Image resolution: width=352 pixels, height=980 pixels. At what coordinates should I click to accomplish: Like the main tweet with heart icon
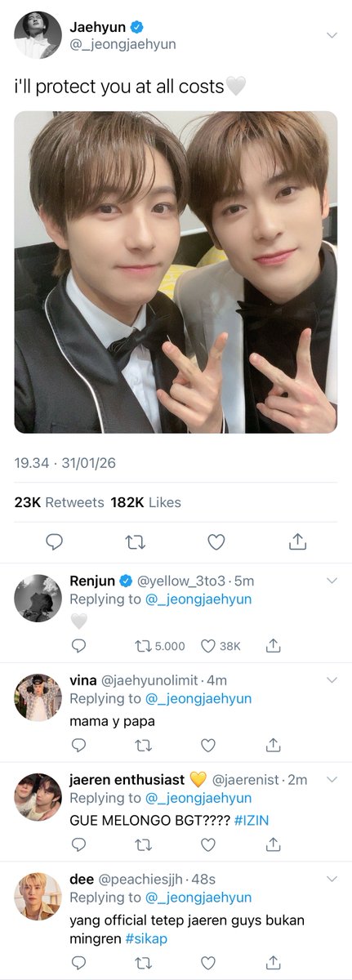click(216, 541)
